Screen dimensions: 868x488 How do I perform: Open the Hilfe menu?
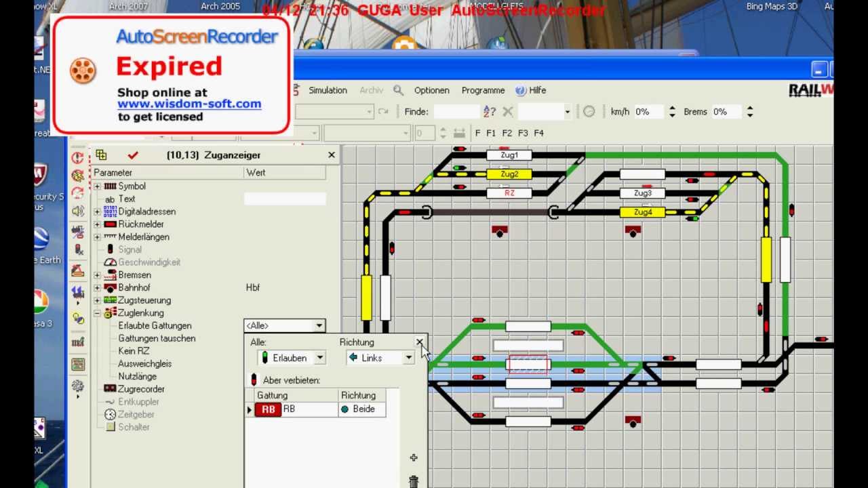[x=531, y=90]
